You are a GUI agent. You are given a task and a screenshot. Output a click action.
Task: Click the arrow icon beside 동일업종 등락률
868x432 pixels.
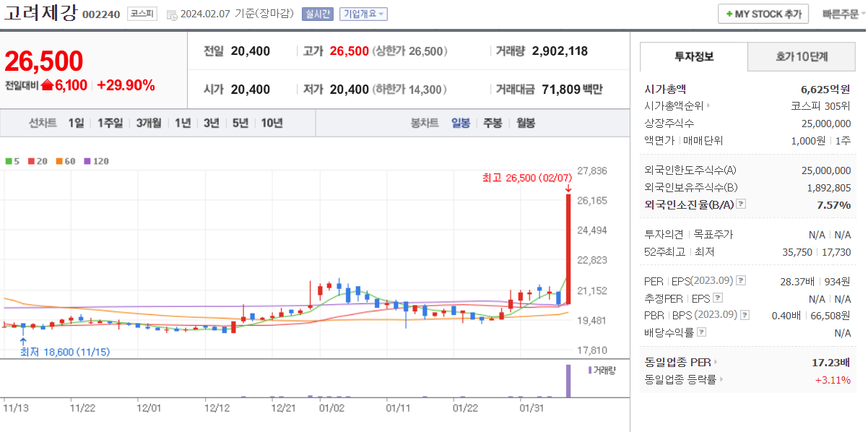pyautogui.click(x=721, y=379)
